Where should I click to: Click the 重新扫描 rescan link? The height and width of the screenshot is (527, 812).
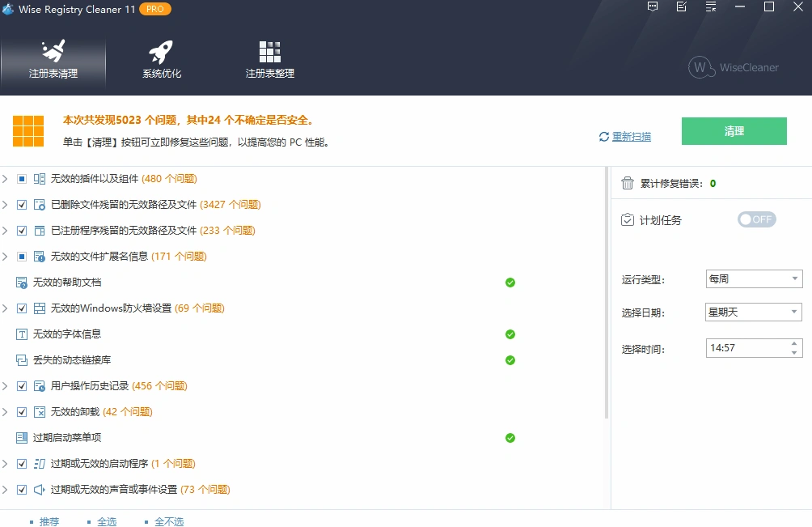(632, 136)
